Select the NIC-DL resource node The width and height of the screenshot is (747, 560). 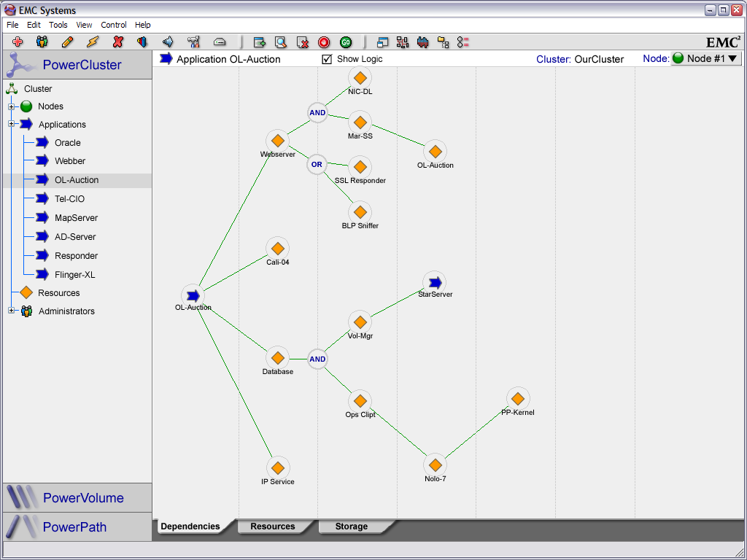pos(360,77)
